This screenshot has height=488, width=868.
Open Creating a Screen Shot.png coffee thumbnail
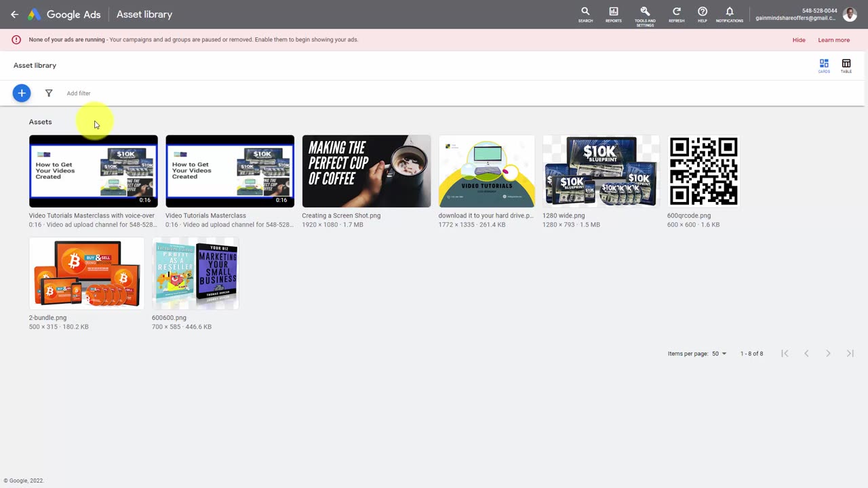click(x=366, y=171)
